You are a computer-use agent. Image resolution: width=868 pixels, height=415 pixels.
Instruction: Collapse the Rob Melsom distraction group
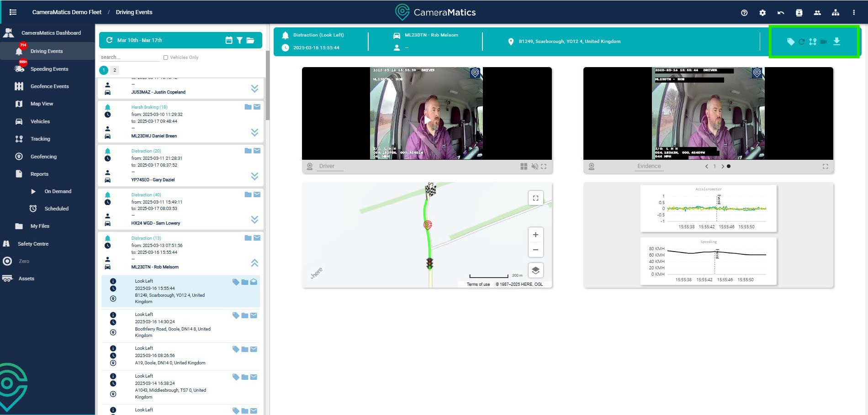[254, 263]
